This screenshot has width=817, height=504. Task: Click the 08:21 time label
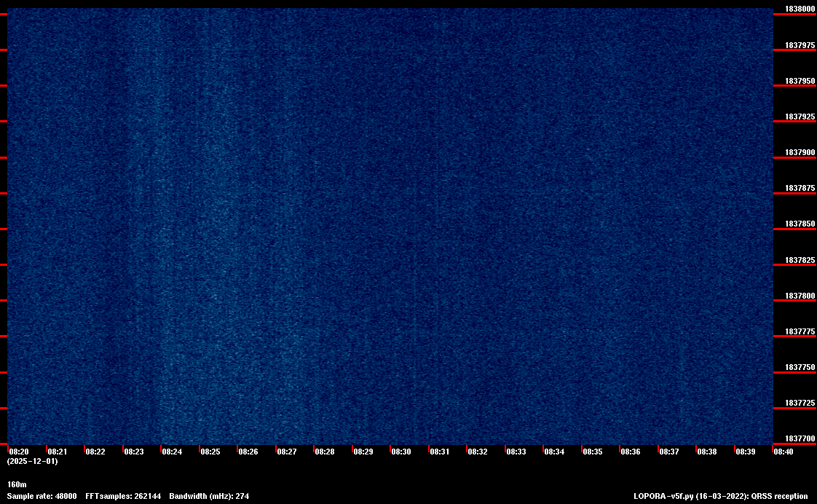tap(58, 452)
